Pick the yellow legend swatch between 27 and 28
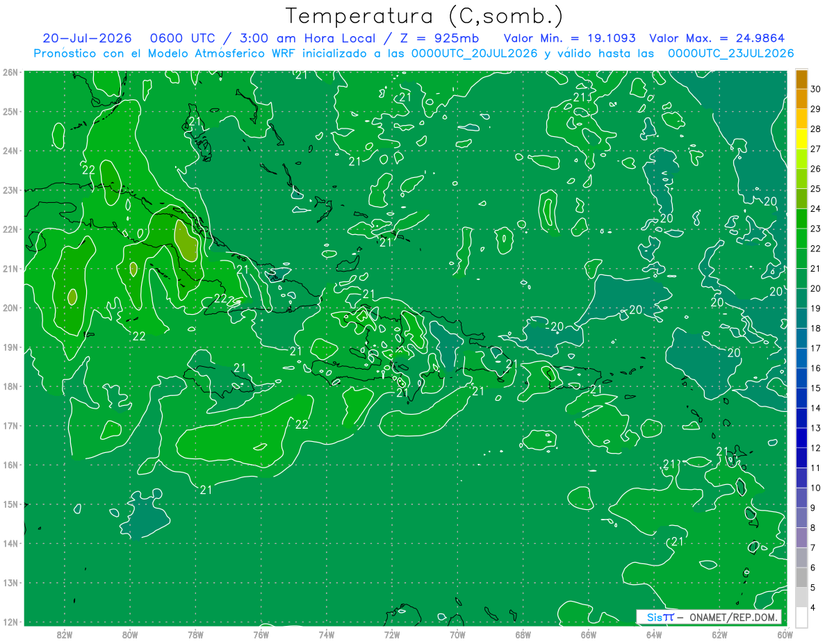 pos(801,139)
